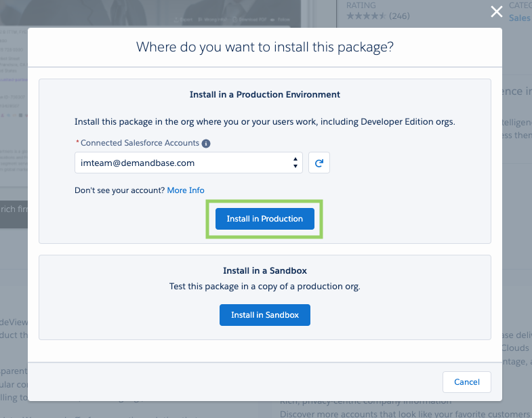Open the Connected Salesforce Accounts dropdown

188,163
